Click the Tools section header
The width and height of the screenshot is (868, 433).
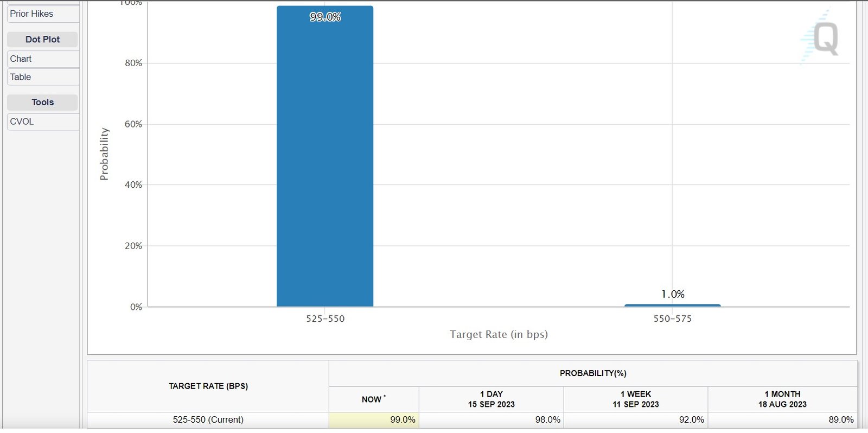click(42, 102)
